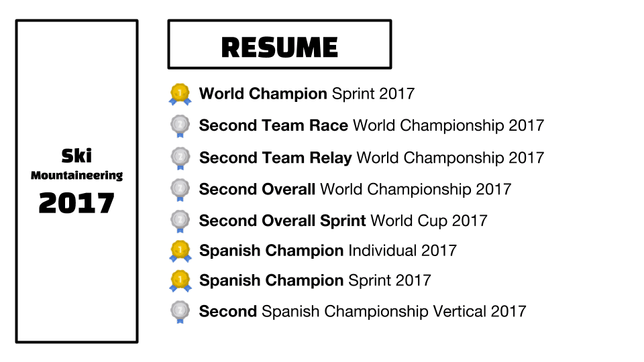Click gold medal beside Spanish Champion Individual
644x362 pixels.
click(180, 251)
